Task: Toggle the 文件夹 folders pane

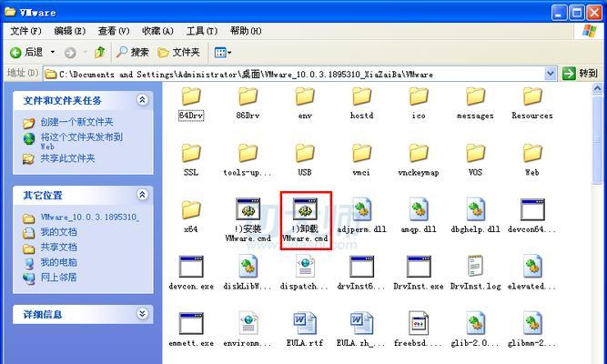Action: point(179,52)
